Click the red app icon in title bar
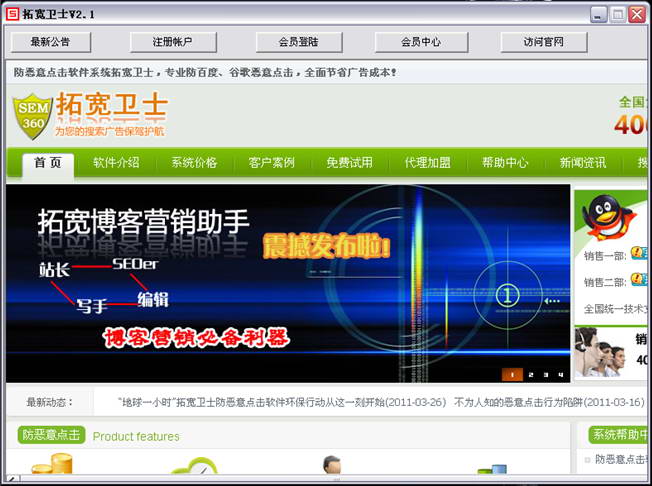Viewport: 652px width, 486px height. 12,14
